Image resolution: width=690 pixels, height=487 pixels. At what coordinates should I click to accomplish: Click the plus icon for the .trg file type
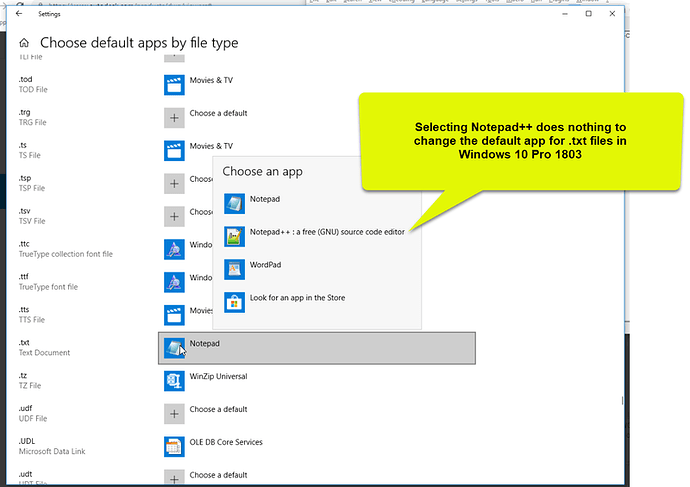pos(174,118)
